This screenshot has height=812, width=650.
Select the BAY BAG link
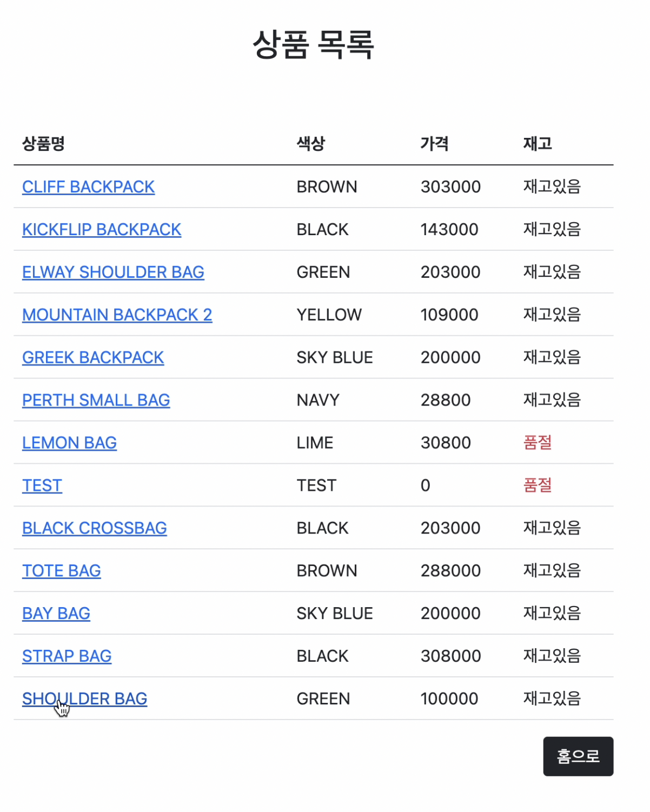click(56, 613)
